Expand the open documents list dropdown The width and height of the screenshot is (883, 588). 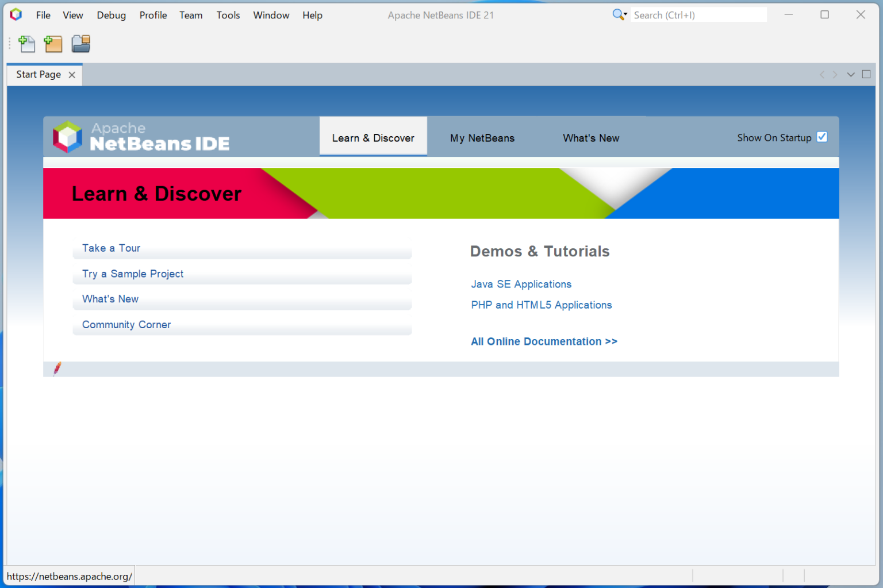coord(851,74)
